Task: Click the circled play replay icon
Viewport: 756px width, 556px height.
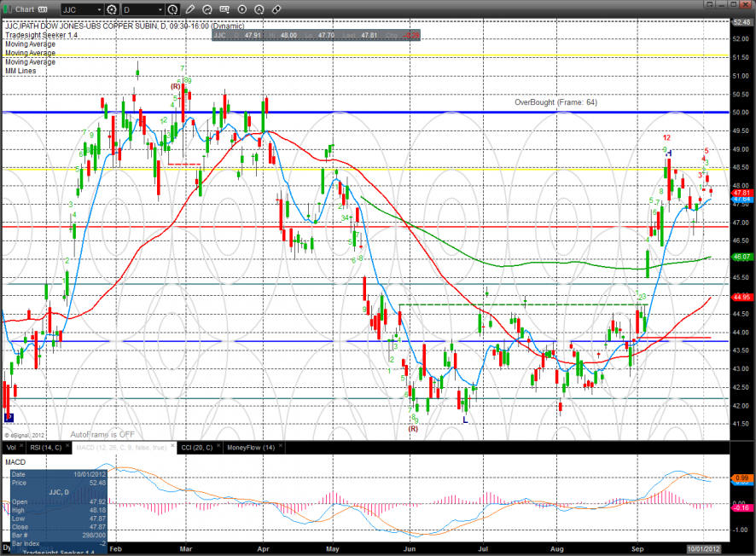Action: [242, 9]
